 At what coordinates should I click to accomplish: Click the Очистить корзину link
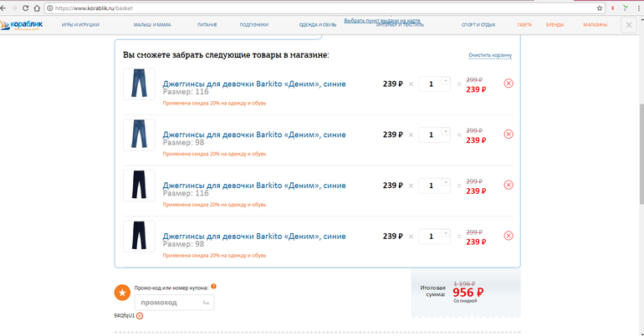(489, 55)
